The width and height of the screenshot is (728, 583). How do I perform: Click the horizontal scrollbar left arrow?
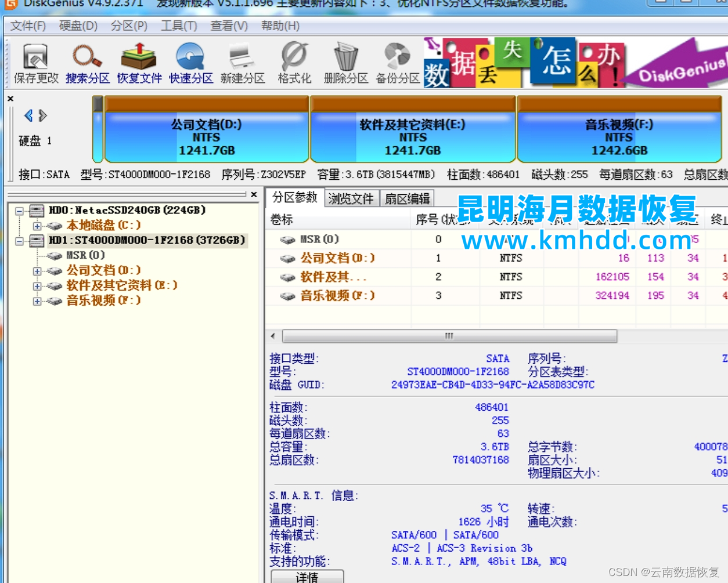(x=273, y=336)
